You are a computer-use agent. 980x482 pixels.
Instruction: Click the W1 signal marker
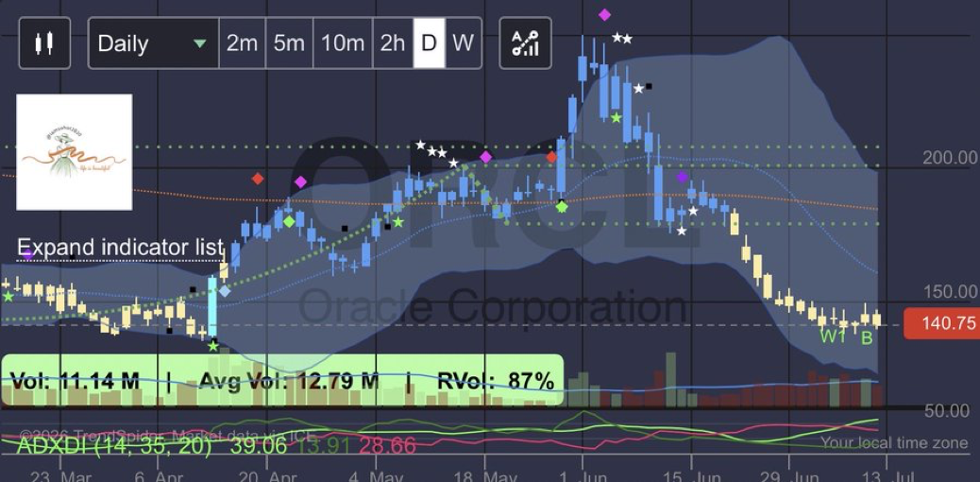coord(833,336)
